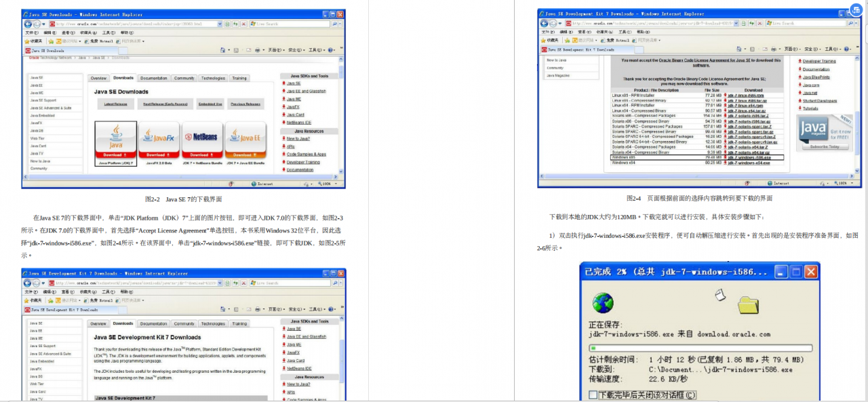
Task: Open 安全(S) dropdown in Figure 2-2 window
Action: pyautogui.click(x=296, y=50)
